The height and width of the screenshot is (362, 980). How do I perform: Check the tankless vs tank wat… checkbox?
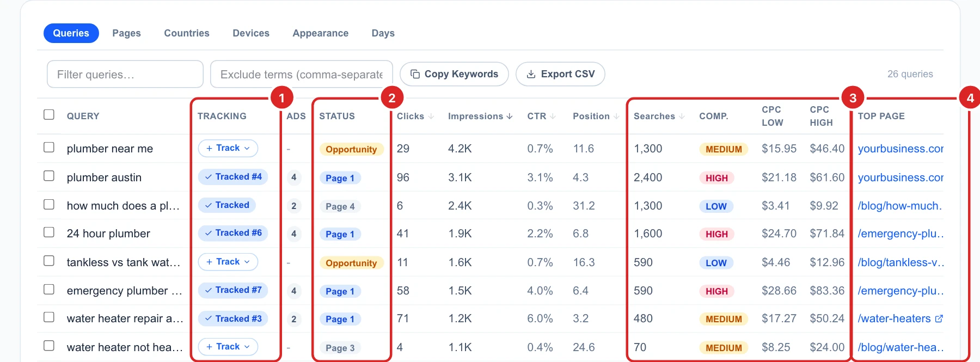pos(49,261)
